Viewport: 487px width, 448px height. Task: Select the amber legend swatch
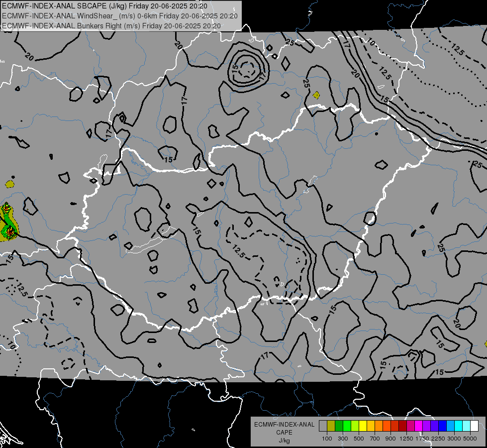click(371, 426)
